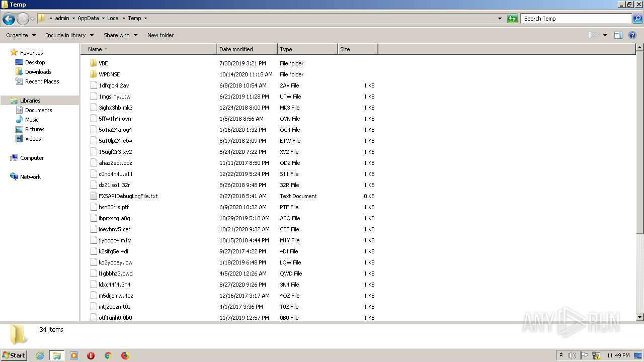Screen dimensions: 644x362
Task: Open Downloads under Favorites
Action: coord(38,72)
